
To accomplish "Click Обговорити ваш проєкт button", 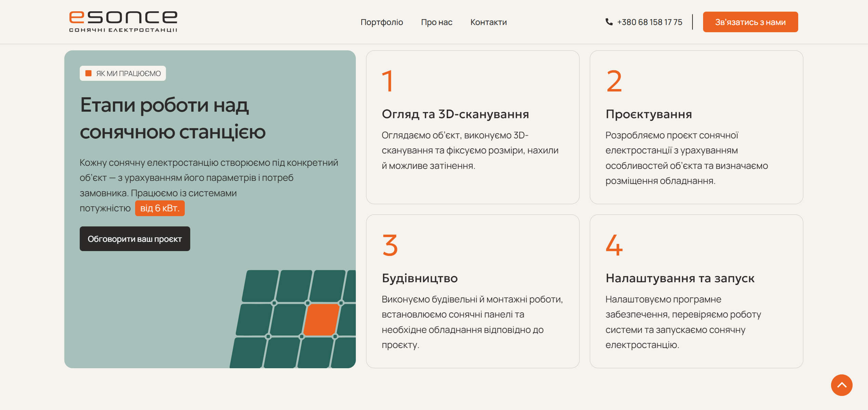I will click(135, 239).
